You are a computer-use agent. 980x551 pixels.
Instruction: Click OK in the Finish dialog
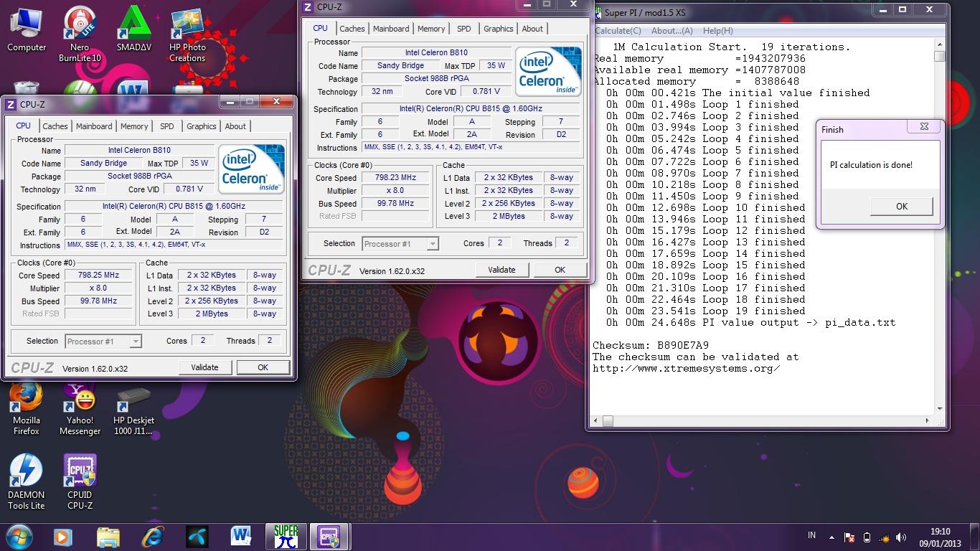902,206
